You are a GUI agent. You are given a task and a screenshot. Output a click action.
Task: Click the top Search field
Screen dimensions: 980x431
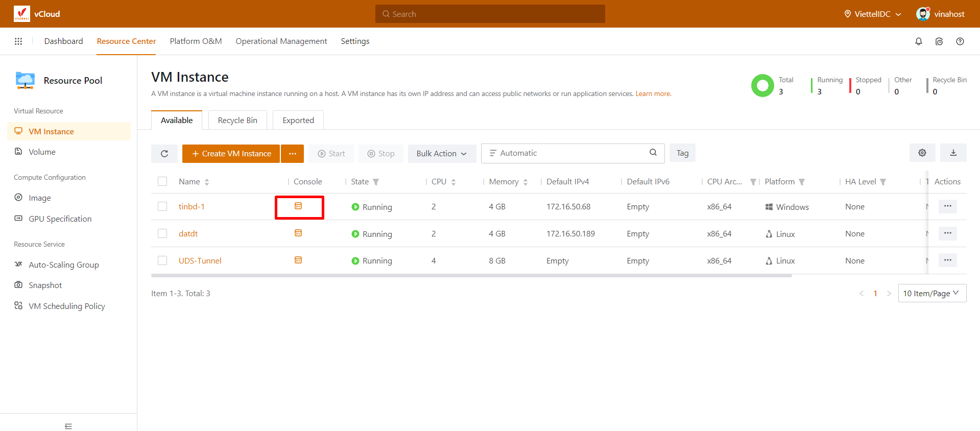[490, 14]
